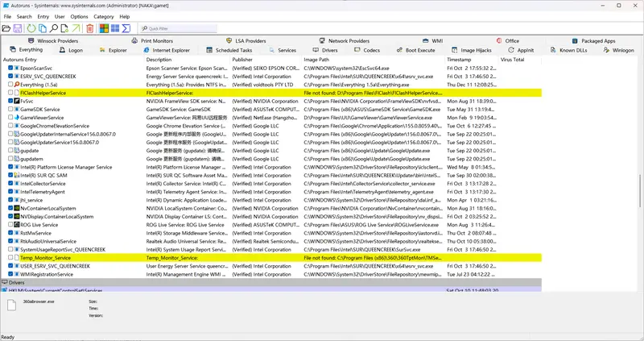The width and height of the screenshot is (644, 341).
Task: Open the User menu
Action: (60, 16)
